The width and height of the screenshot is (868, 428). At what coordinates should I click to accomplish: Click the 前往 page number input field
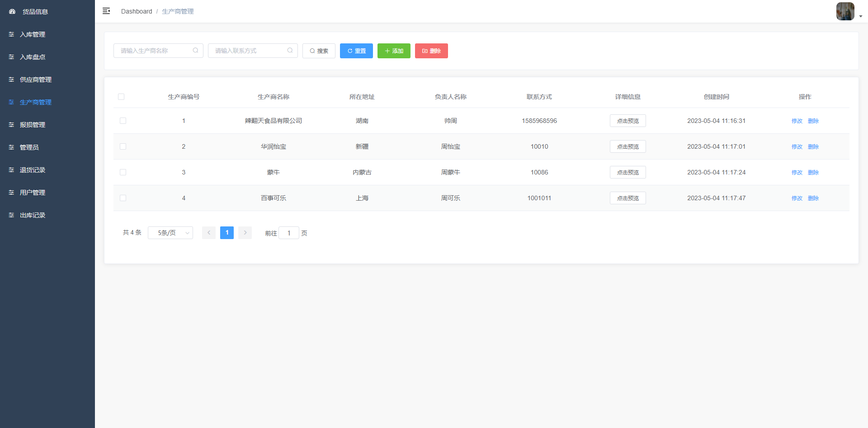pos(289,232)
